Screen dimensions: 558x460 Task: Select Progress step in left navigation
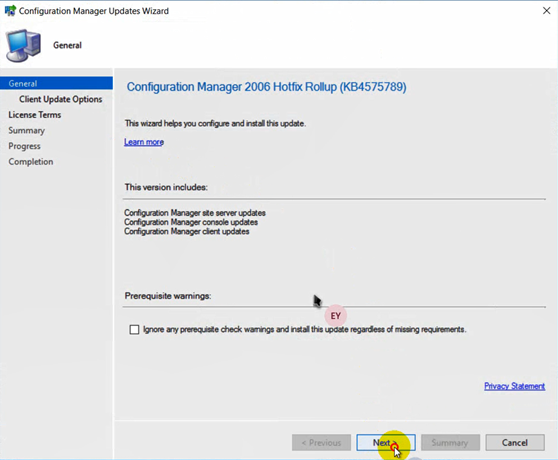tap(25, 146)
